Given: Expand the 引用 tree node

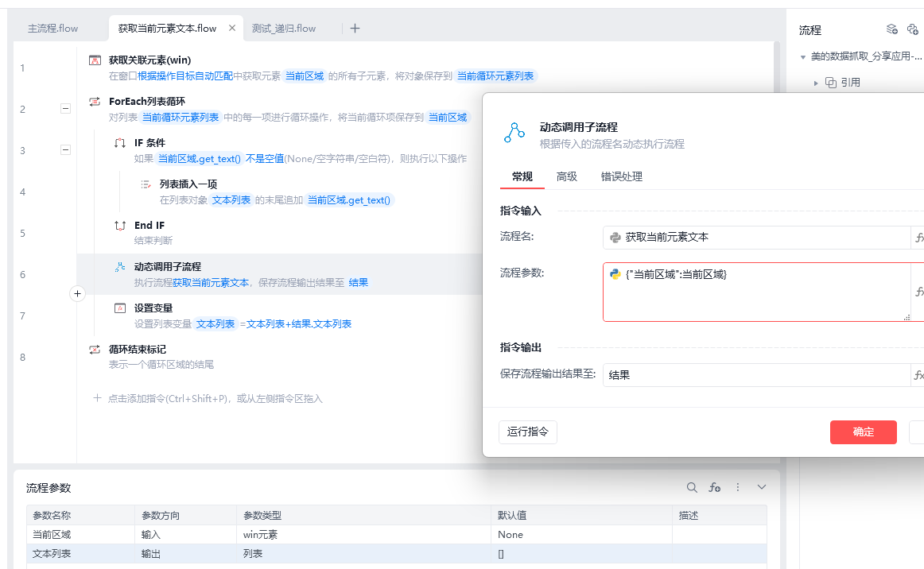Looking at the screenshot, I should [816, 83].
